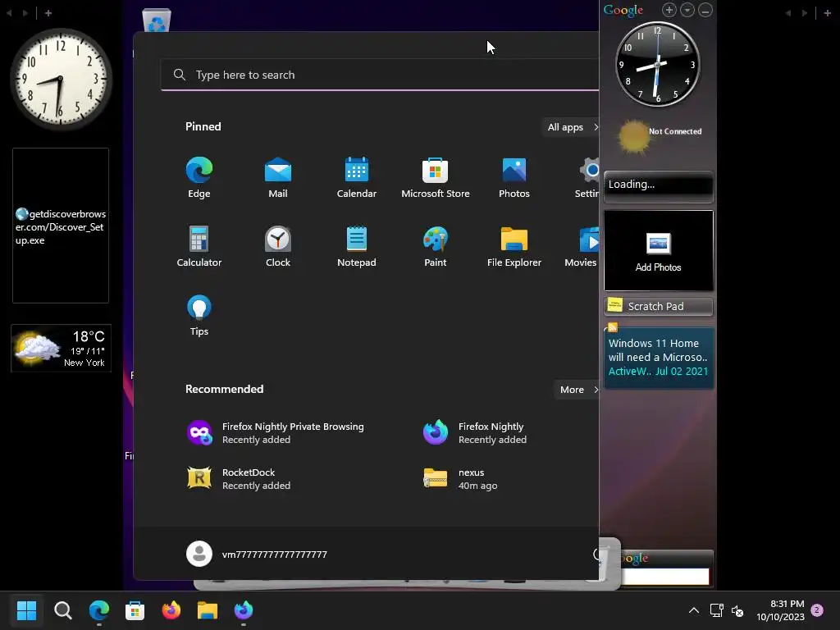Launch Notepad

click(357, 246)
